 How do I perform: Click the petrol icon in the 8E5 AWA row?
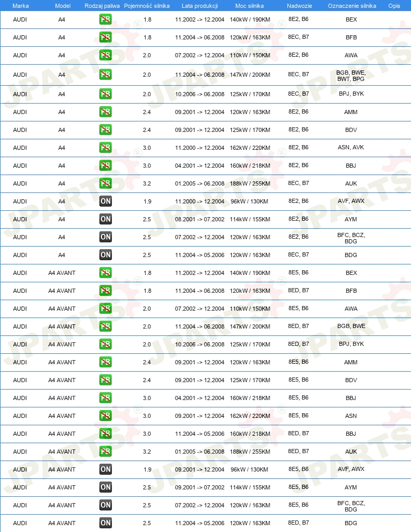[x=106, y=309]
